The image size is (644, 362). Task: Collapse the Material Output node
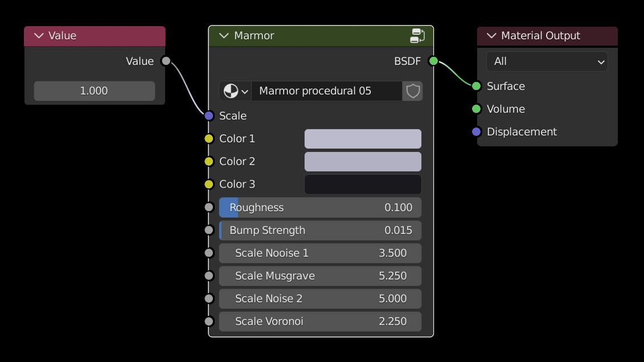tap(491, 36)
